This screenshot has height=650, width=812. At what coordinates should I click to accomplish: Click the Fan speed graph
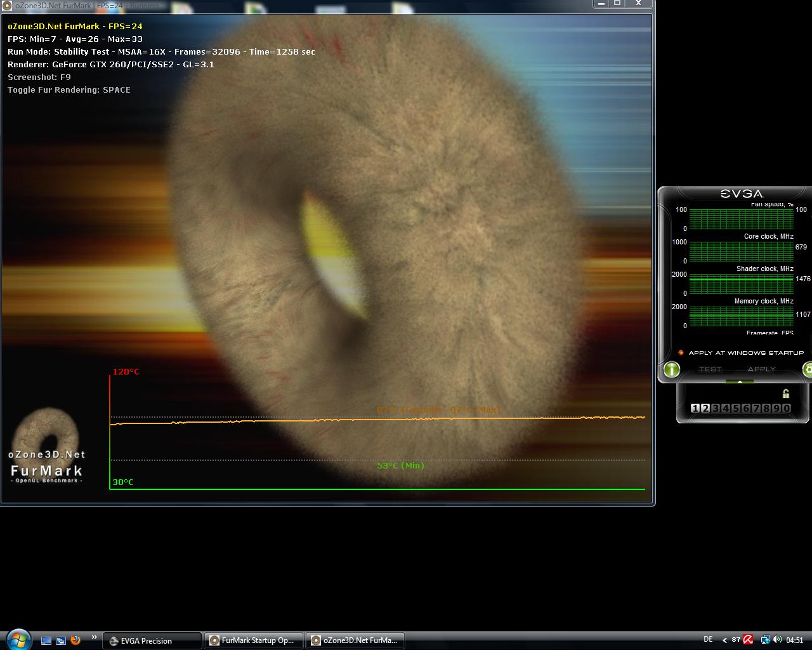[x=741, y=219]
